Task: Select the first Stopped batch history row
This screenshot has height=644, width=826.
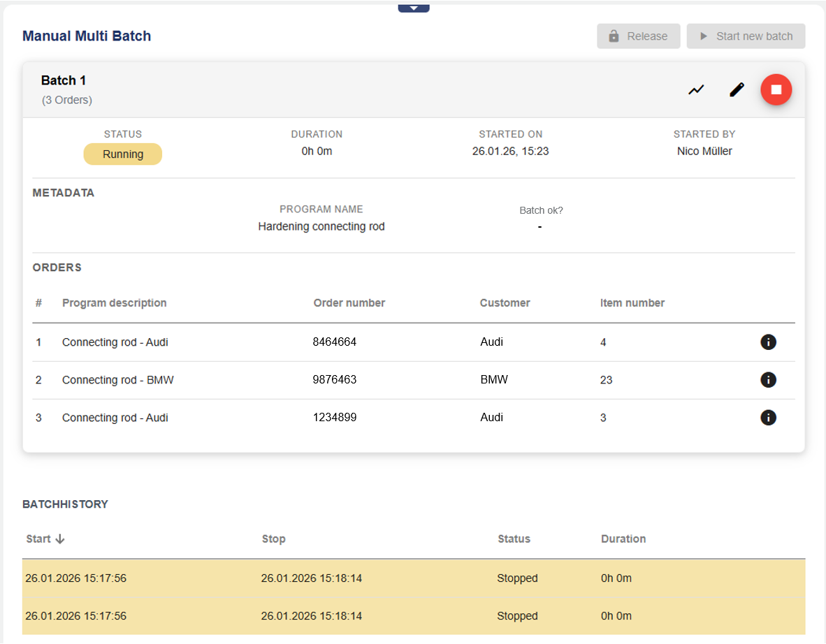Action: pyautogui.click(x=413, y=578)
